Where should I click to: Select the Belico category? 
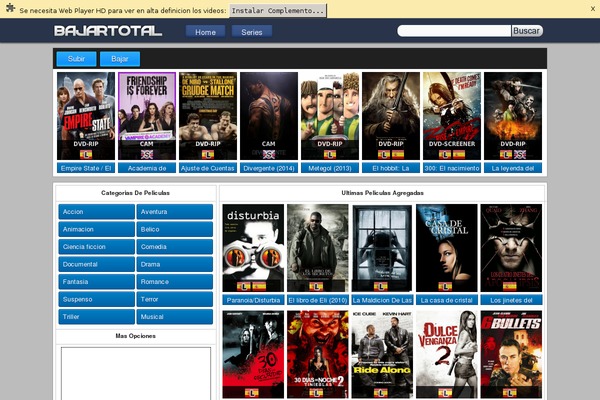click(174, 229)
